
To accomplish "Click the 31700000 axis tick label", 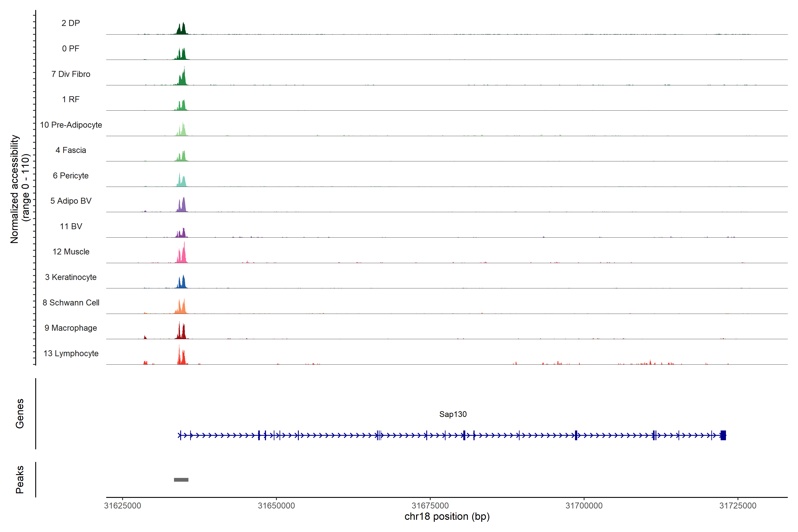I will point(584,506).
